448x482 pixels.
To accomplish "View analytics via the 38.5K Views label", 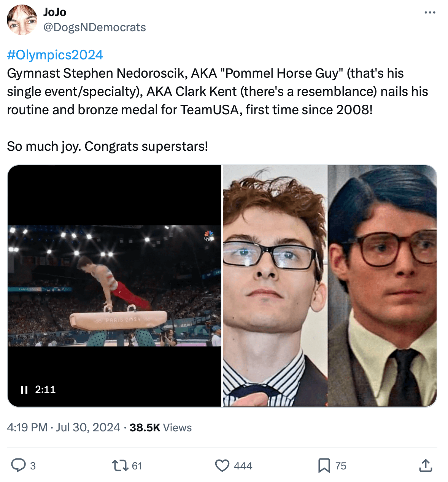I will pyautogui.click(x=160, y=428).
